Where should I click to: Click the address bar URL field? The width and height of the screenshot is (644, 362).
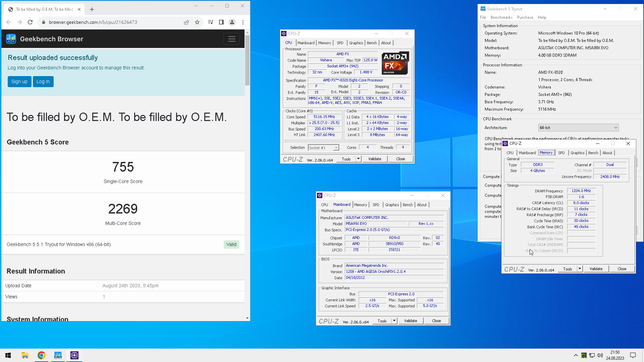[x=114, y=22]
